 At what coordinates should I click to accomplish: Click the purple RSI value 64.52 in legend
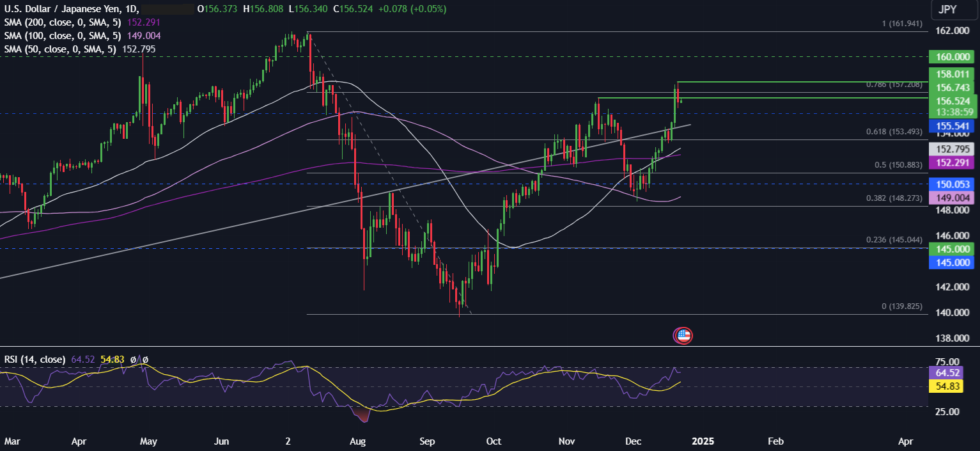pos(82,360)
